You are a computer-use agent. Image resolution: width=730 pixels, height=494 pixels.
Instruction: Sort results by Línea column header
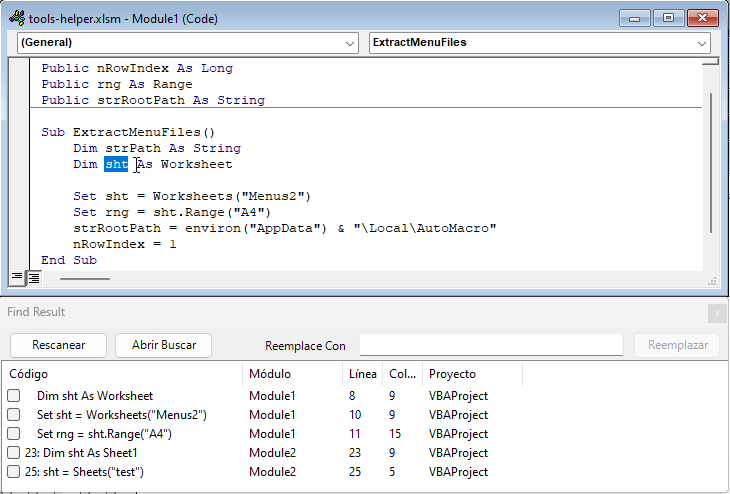pyautogui.click(x=363, y=374)
